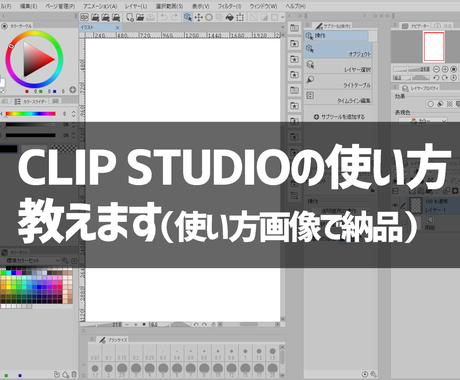
Task: Click サブツールを追加する button
Action: click(x=339, y=117)
